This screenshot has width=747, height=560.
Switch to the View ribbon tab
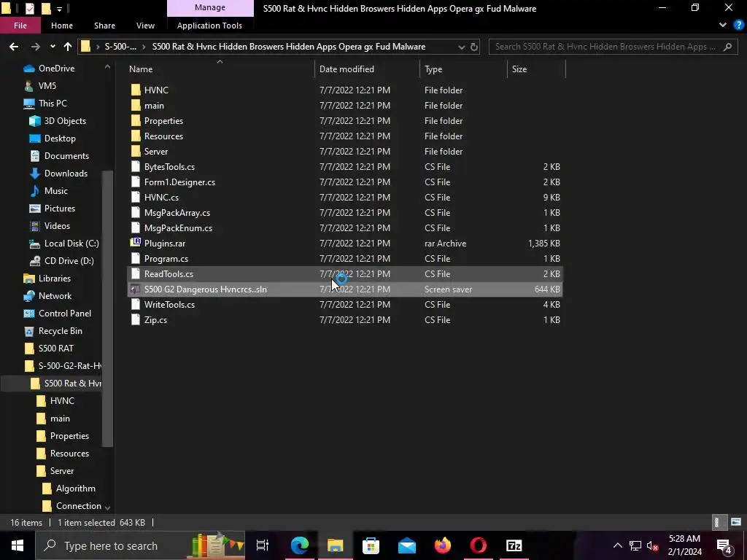pos(145,26)
